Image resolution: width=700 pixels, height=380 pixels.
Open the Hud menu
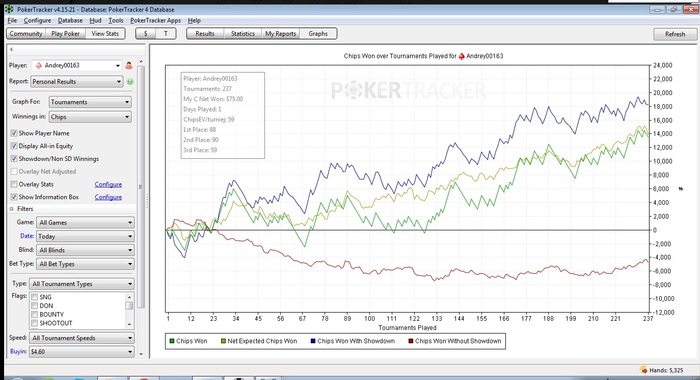pyautogui.click(x=96, y=21)
